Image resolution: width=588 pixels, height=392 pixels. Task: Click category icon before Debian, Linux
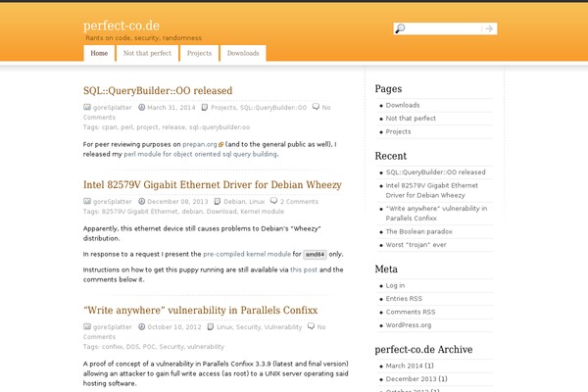tap(218, 202)
